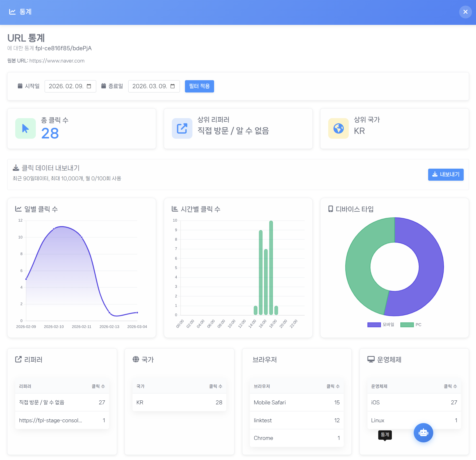Click the cursor icon on the 총 클릭 수 card
This screenshot has width=476, height=460.
[25, 129]
